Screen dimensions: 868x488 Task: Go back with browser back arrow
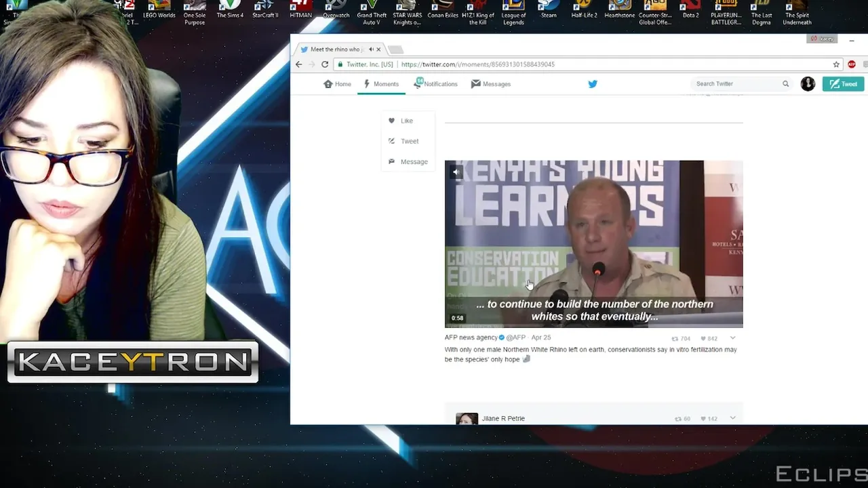click(x=298, y=64)
